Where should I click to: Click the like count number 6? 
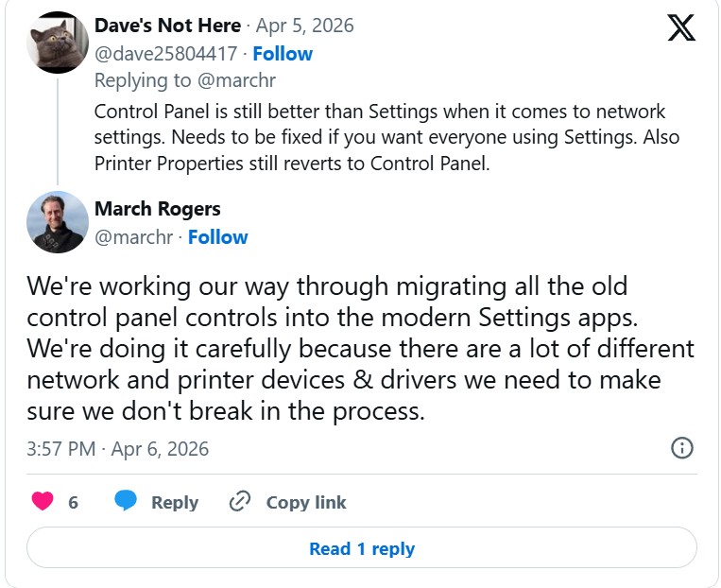(x=73, y=502)
